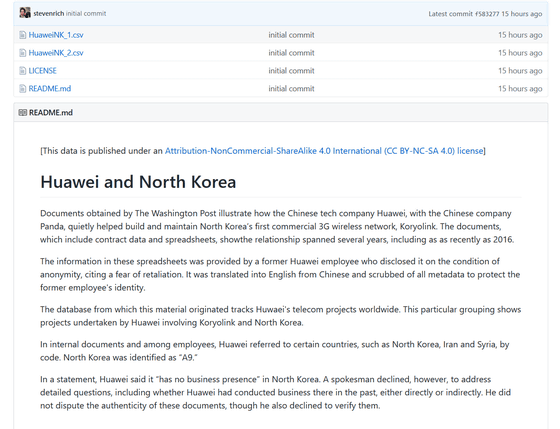560x429 pixels.
Task: Open the HuaweiNK_1.csv file
Action: pos(56,35)
